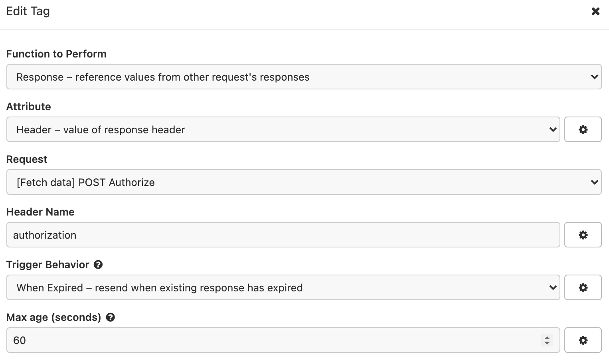
Task: Click the Request label text
Action: tap(27, 159)
